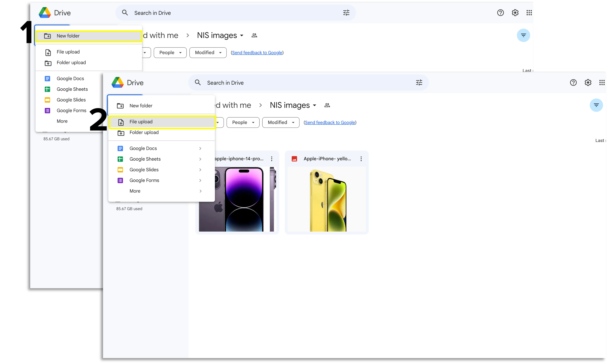Select New folder in the upper menu
Screen dimensions: 608x364
(x=68, y=36)
